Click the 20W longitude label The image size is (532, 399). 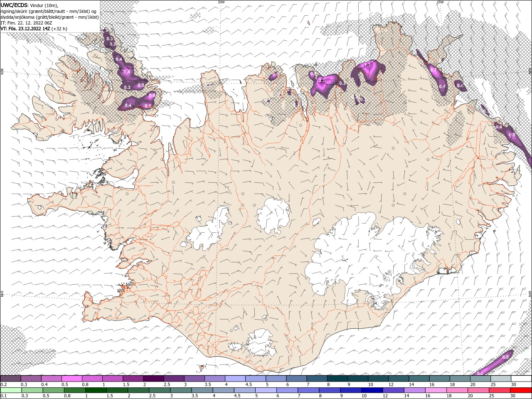[222, 2]
